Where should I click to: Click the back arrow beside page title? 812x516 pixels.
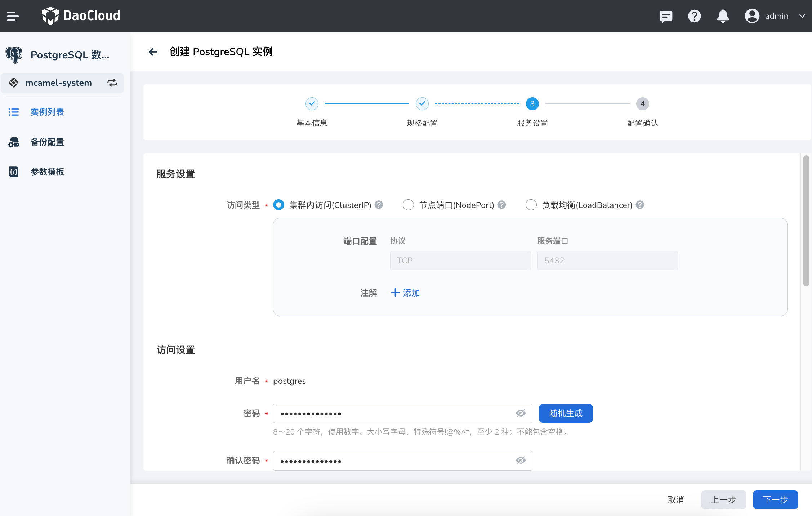click(153, 52)
